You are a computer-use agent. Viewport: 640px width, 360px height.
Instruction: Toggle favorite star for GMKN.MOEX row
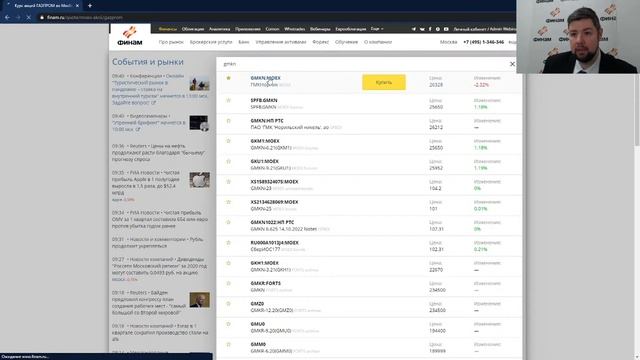point(229,78)
